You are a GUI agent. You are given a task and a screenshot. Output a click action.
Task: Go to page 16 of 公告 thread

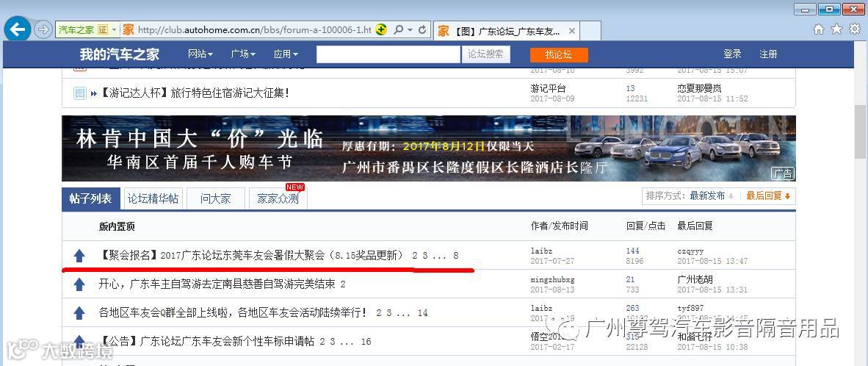366,342
